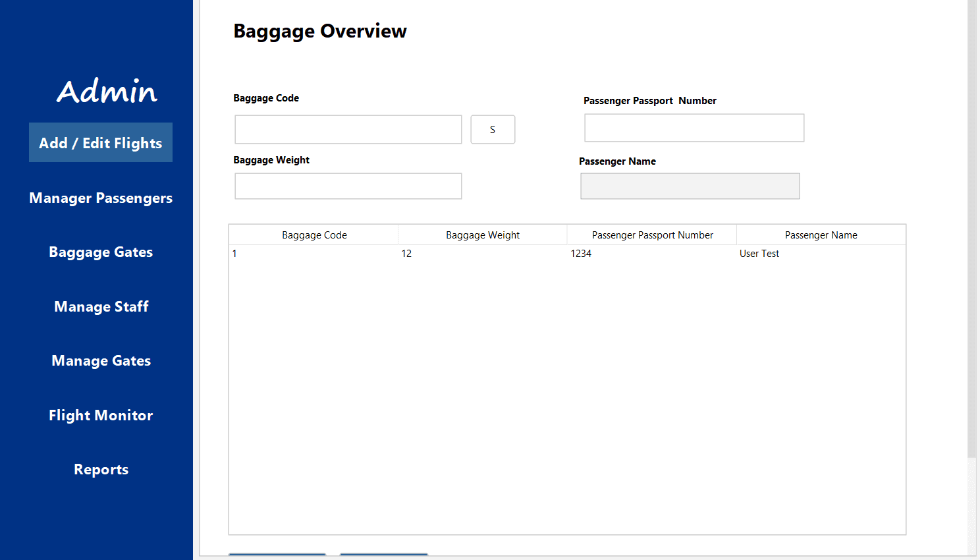Viewport: 980px width, 560px height.
Task: Open the Manager Passengers section
Action: click(100, 198)
